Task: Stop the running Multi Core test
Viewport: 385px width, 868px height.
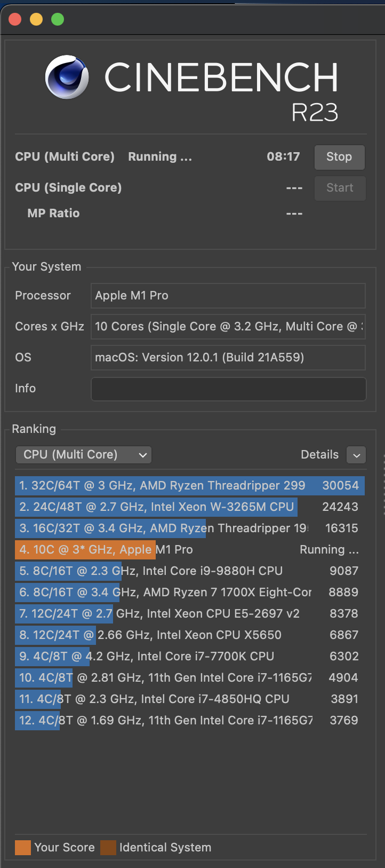Action: coord(339,157)
